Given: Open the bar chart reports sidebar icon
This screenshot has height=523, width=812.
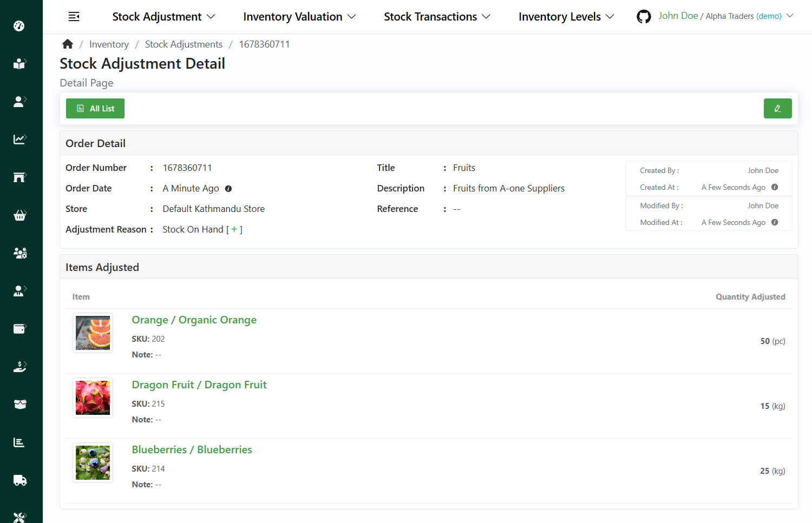Looking at the screenshot, I should tap(19, 442).
